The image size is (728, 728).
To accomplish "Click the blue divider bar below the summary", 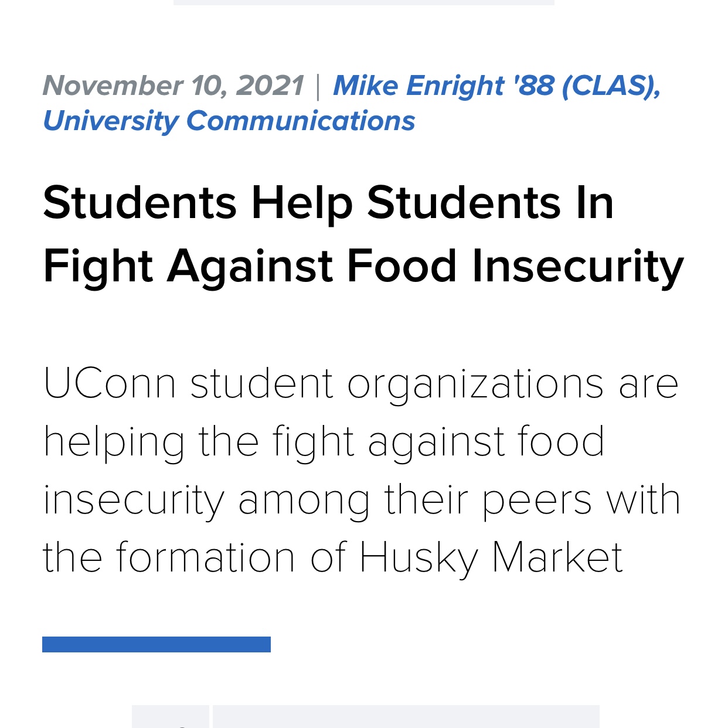I will [157, 644].
